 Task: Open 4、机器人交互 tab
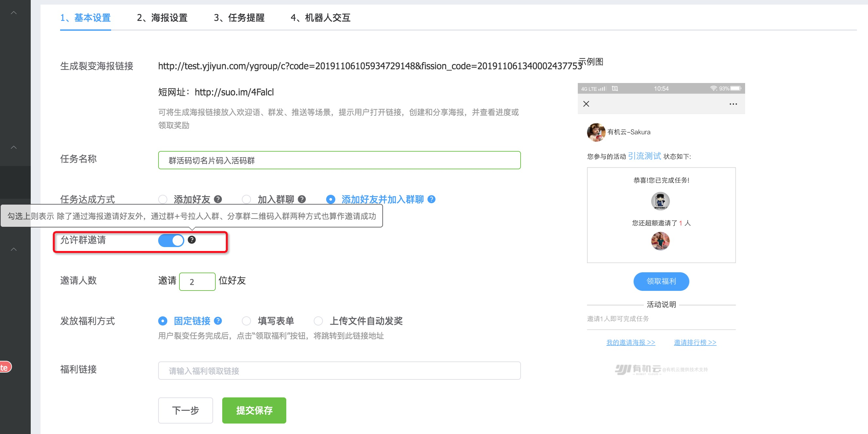[321, 18]
